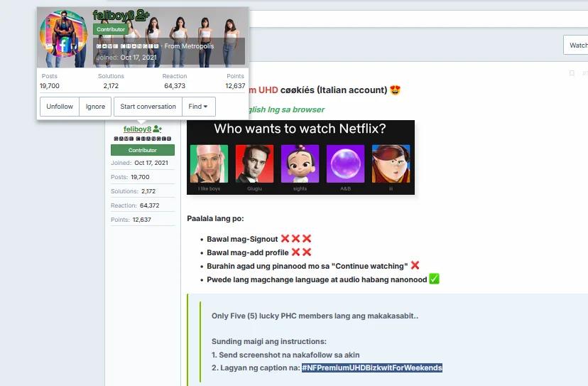Click the 'Bawal mag-add profile' bullet line
This screenshot has width=588, height=386.
[259, 252]
